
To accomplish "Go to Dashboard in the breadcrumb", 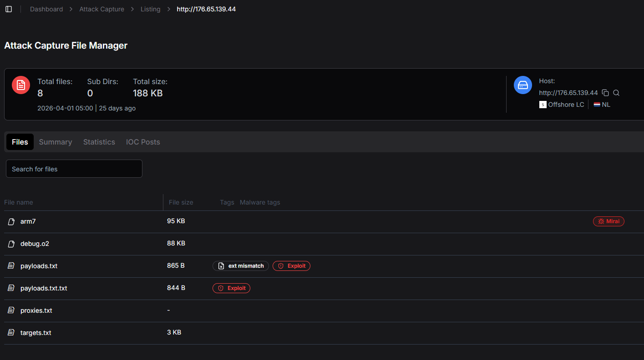I will [x=46, y=9].
